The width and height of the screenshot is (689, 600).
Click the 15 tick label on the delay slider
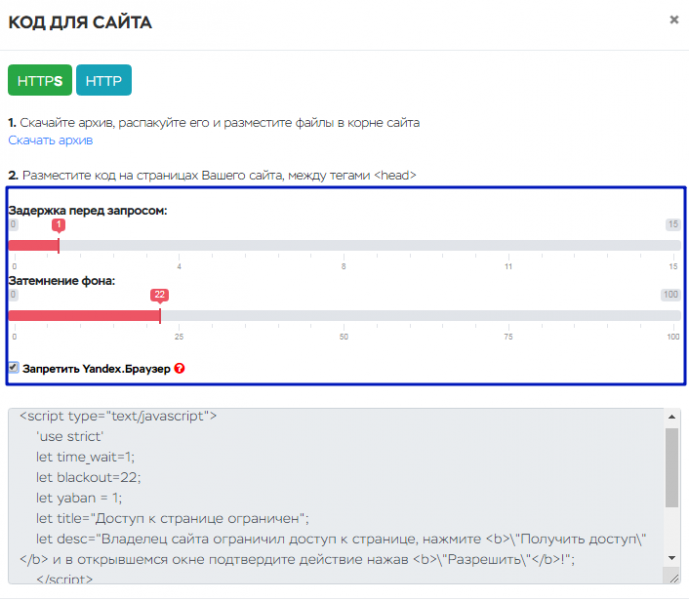pos(673,266)
